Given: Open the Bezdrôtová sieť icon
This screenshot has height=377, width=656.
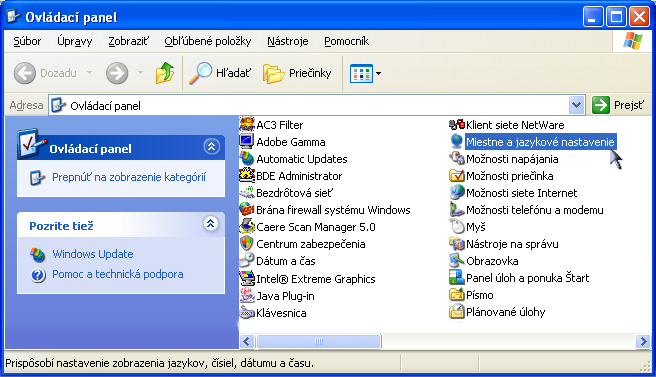Looking at the screenshot, I should point(247,192).
